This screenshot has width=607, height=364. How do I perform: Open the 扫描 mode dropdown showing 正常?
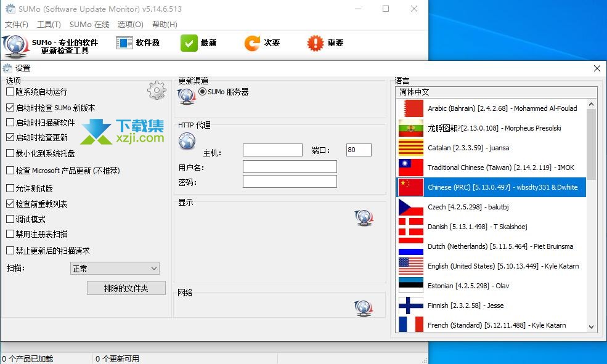point(115,269)
